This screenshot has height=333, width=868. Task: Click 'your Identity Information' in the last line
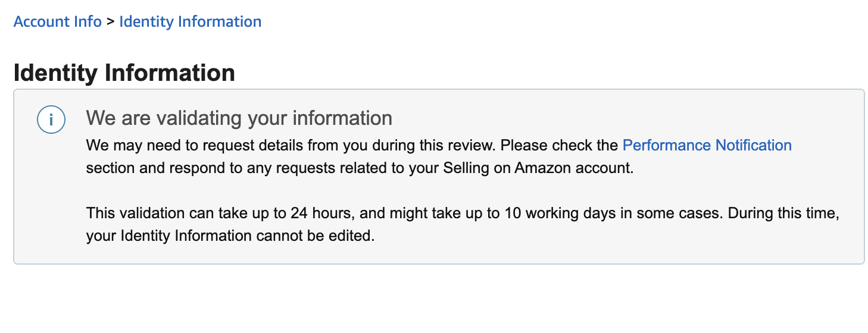[x=169, y=235]
